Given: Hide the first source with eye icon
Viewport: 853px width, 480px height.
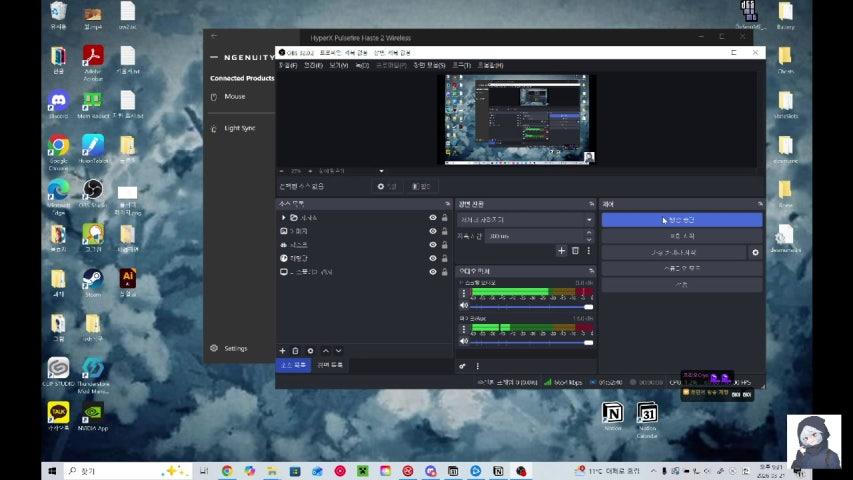Looking at the screenshot, I should [x=433, y=217].
